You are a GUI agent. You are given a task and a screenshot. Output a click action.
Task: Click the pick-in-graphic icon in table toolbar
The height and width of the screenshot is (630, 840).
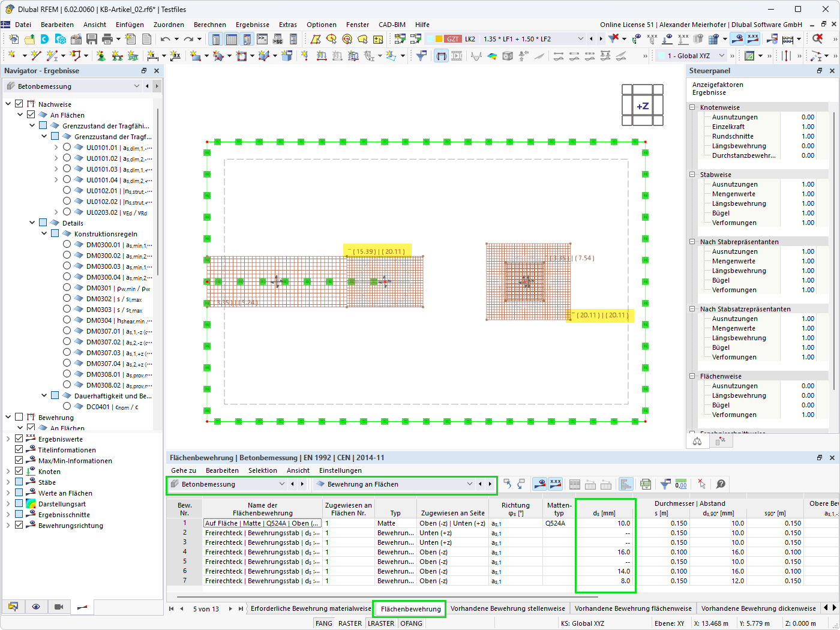point(701,484)
